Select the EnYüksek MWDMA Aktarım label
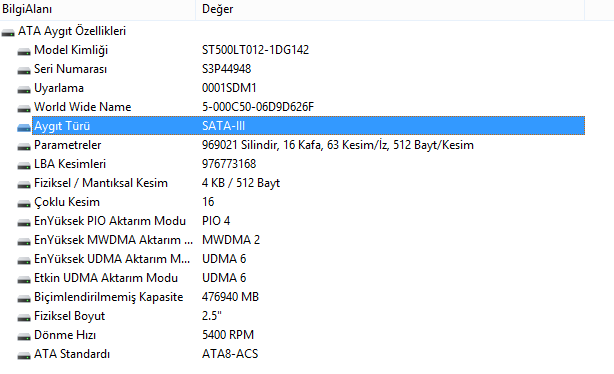The height and width of the screenshot is (374, 614). [x=114, y=240]
